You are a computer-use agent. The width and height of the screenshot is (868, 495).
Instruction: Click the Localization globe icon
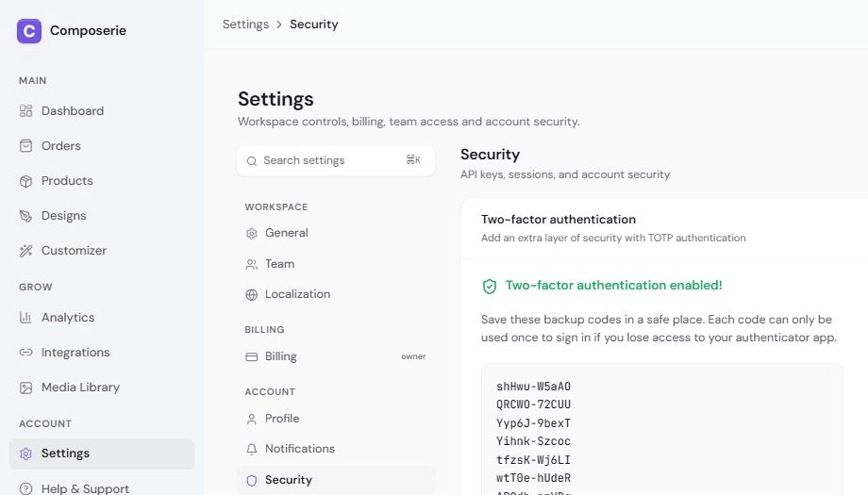pos(251,295)
